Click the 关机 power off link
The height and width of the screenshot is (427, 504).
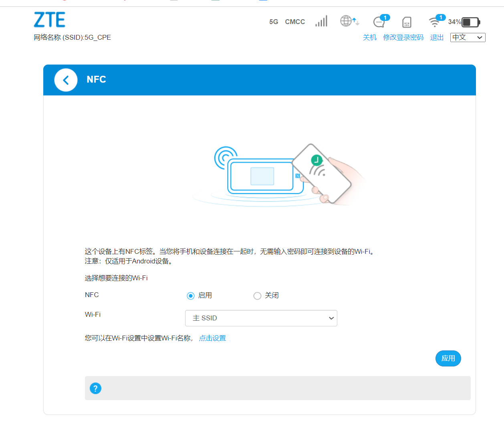[x=369, y=37]
